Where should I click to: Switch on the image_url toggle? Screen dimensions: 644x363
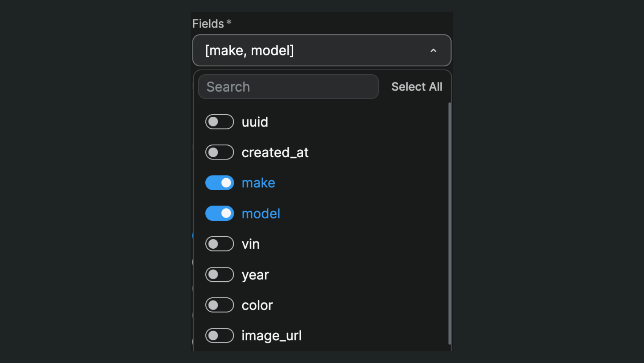[220, 335]
